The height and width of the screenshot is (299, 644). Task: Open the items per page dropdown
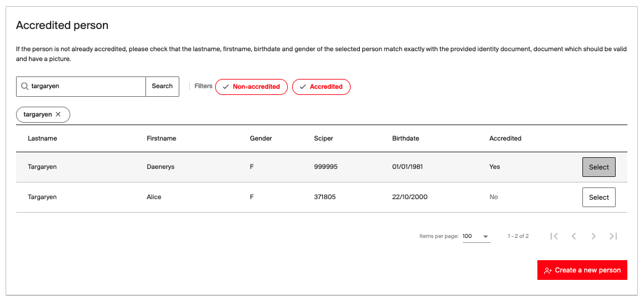(x=476, y=236)
